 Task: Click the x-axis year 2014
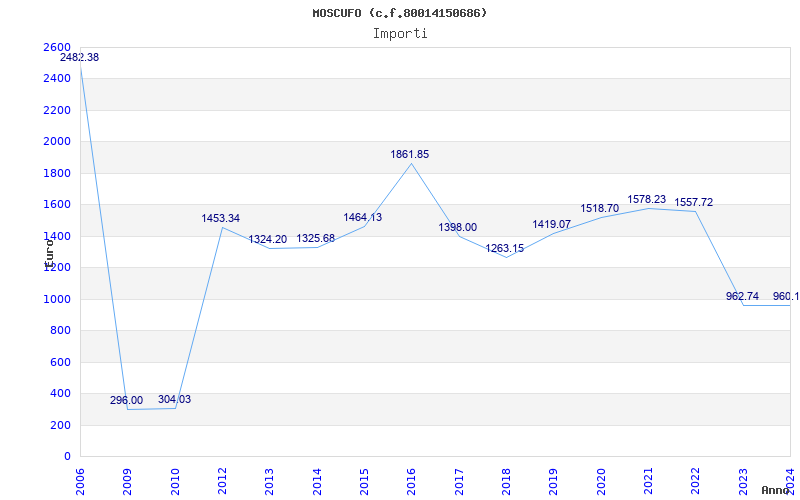tap(317, 482)
